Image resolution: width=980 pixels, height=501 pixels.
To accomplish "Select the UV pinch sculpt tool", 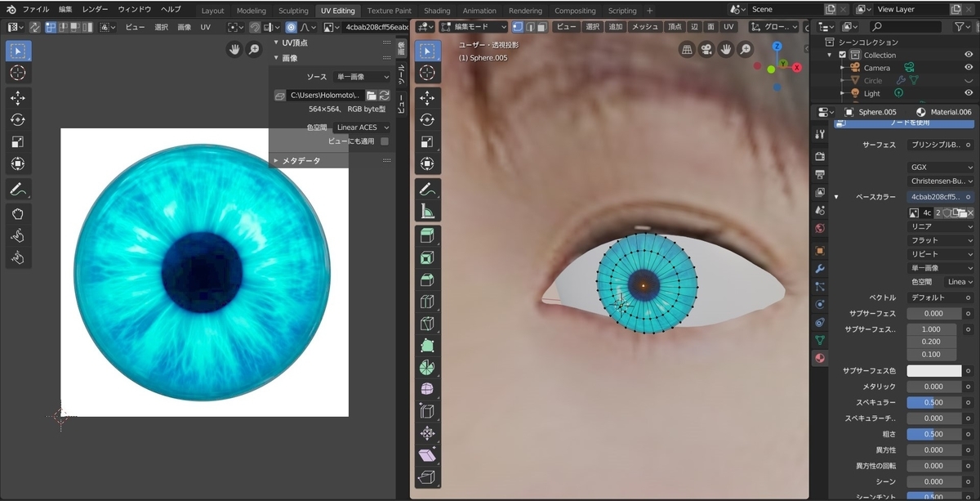I will [x=18, y=258].
